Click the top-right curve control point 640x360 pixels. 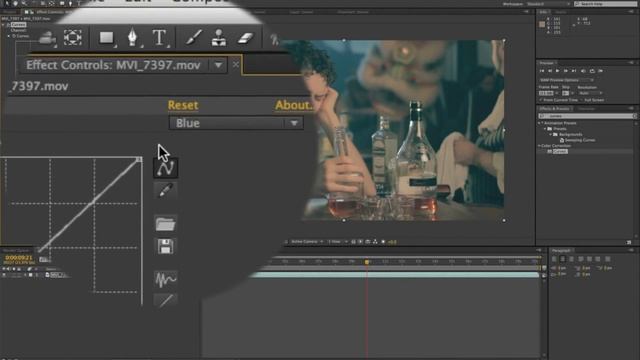pos(139,160)
